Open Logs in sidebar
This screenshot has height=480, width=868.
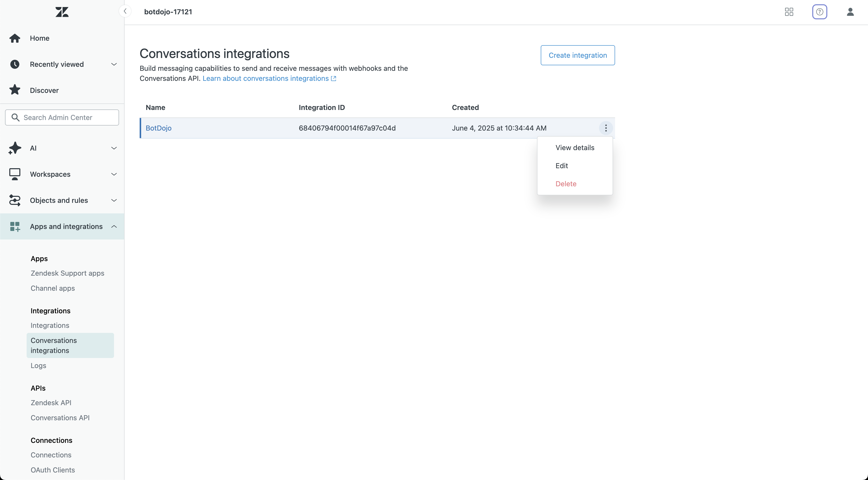point(38,366)
